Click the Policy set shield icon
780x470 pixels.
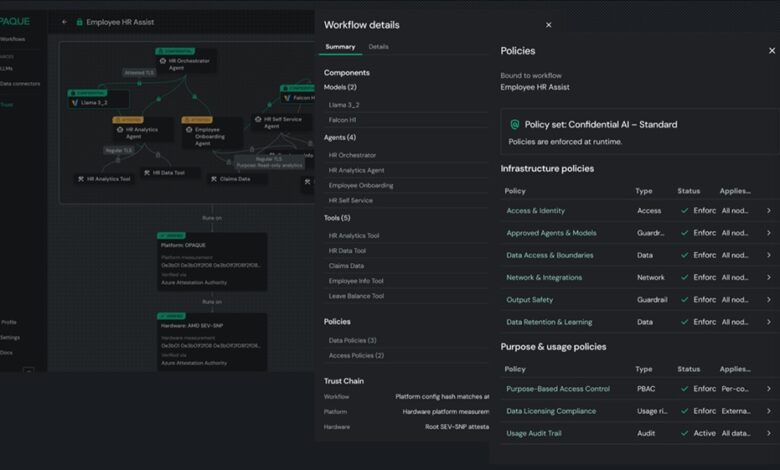pyautogui.click(x=515, y=124)
